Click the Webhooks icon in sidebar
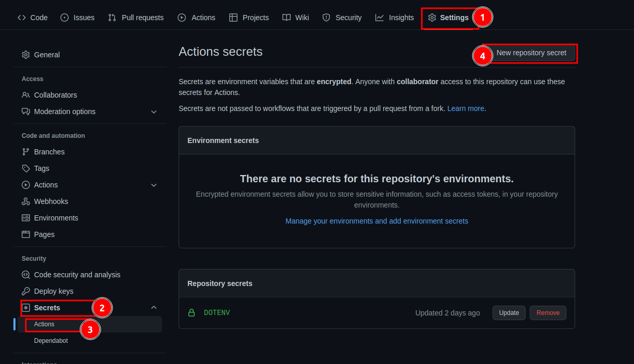 click(x=26, y=201)
